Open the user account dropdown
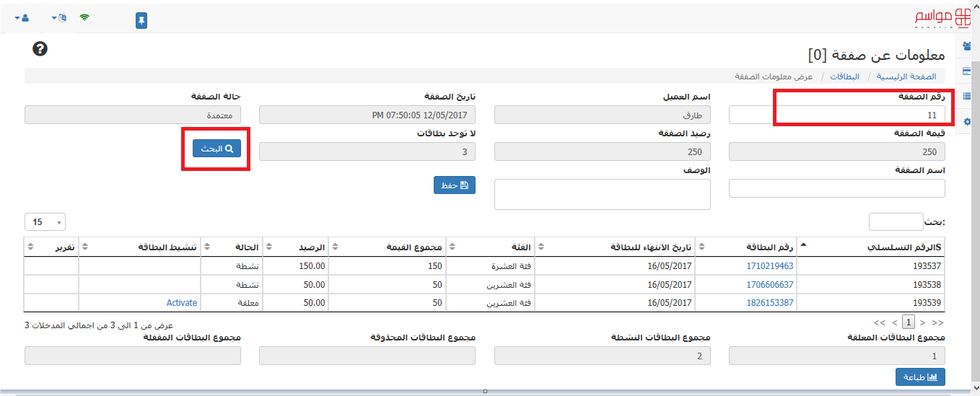The width and height of the screenshot is (980, 396). (x=22, y=17)
